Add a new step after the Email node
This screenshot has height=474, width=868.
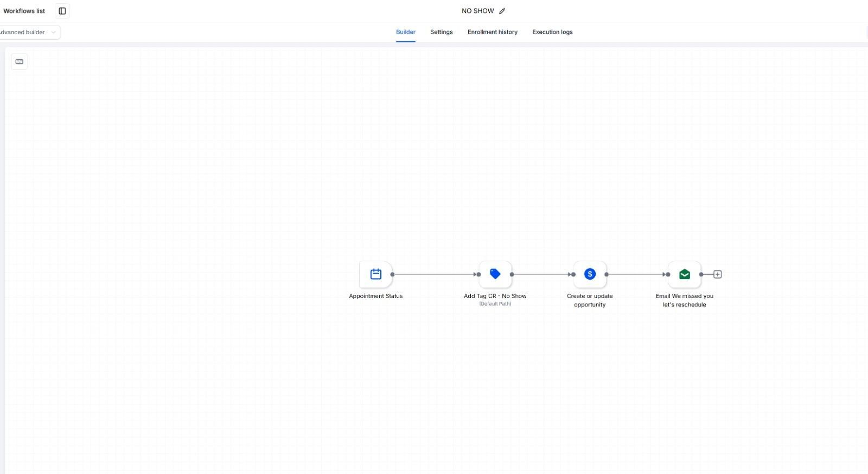[717, 274]
